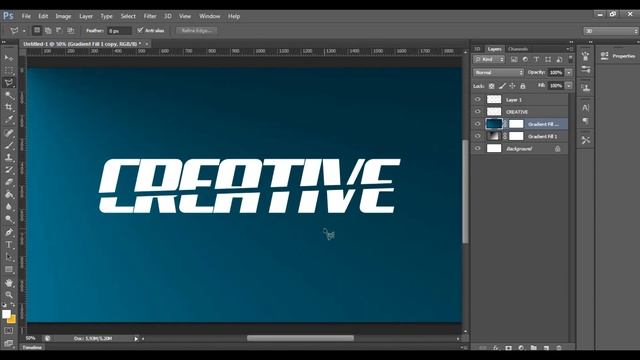Filter layers by adjustment kind icon
Screen dimensions: 640x360
(525, 60)
